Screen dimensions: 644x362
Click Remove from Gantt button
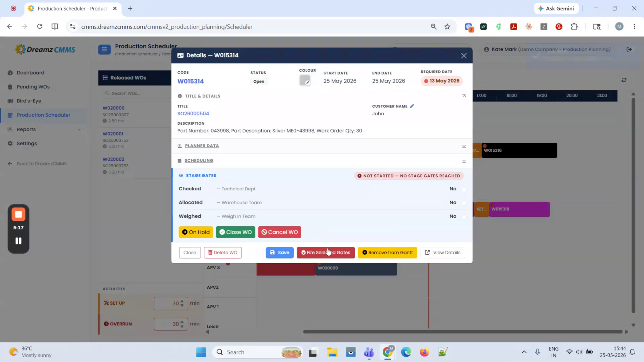click(387, 252)
